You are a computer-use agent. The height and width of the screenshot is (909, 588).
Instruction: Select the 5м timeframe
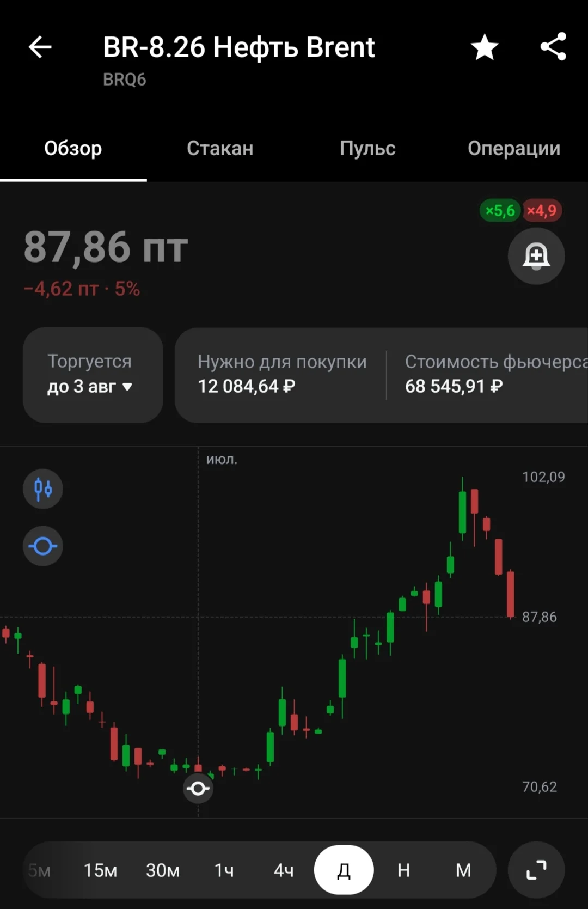pyautogui.click(x=39, y=870)
